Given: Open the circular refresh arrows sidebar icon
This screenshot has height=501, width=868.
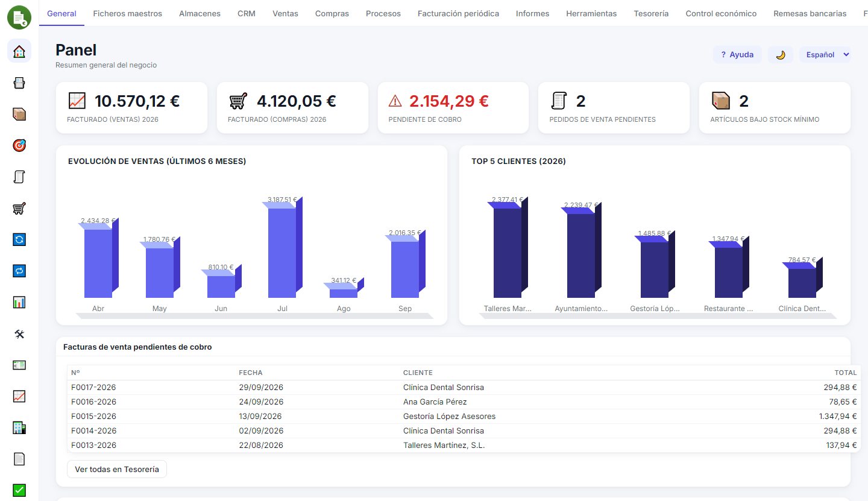Looking at the screenshot, I should click(19, 239).
